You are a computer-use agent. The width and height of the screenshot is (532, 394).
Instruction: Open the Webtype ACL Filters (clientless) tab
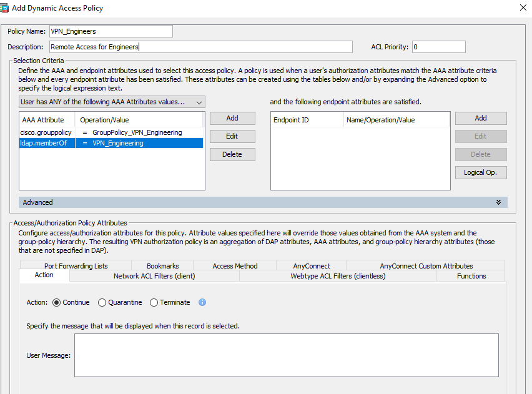[x=338, y=275]
